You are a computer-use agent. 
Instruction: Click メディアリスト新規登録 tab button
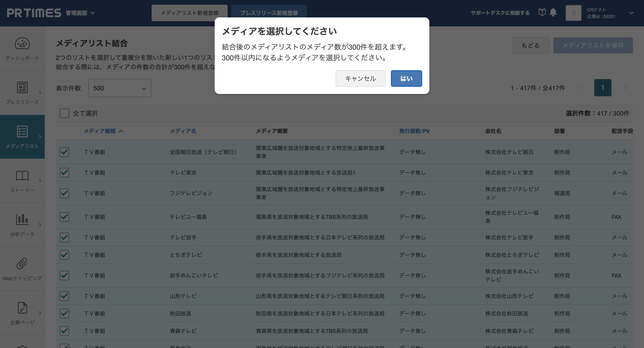pyautogui.click(x=189, y=13)
